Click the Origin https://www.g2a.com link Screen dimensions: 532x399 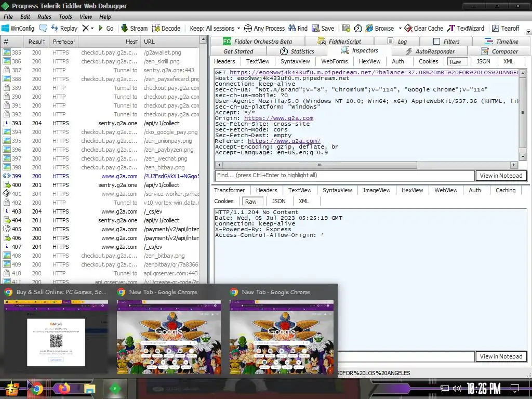[278, 118]
